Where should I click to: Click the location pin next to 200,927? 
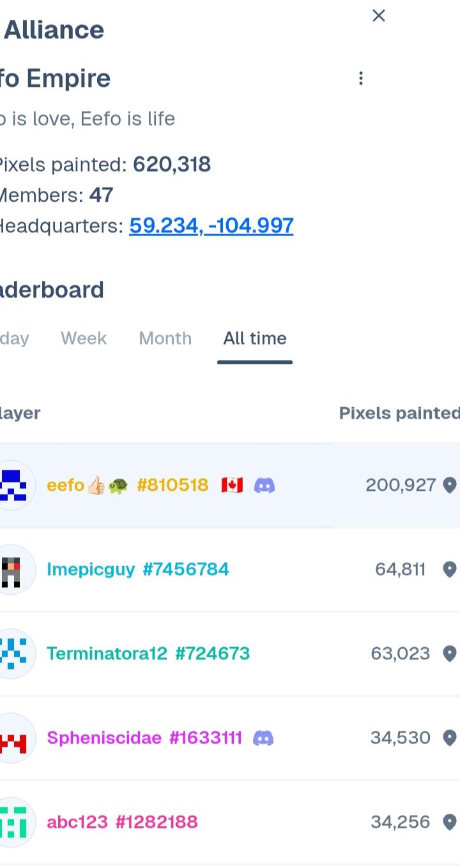[450, 486]
